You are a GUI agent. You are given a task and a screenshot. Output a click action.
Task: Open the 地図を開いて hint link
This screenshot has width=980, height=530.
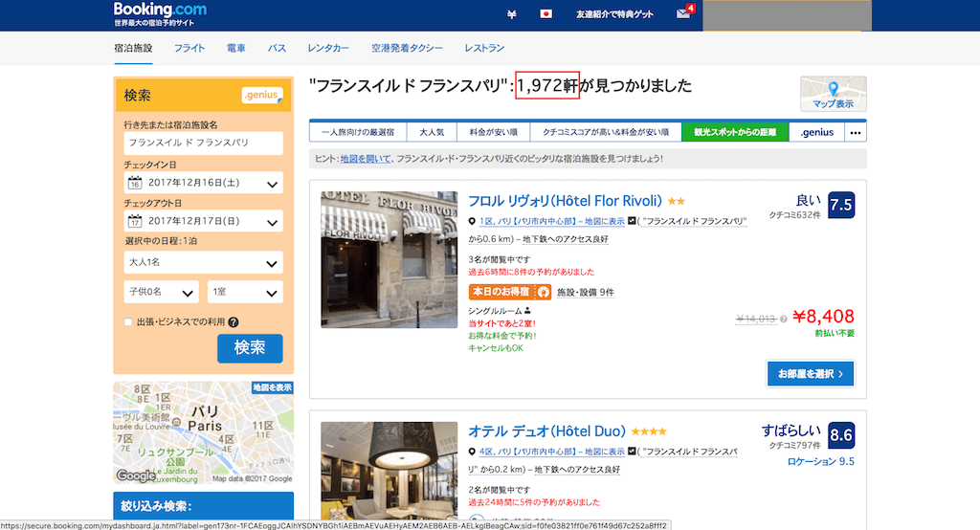(365, 159)
